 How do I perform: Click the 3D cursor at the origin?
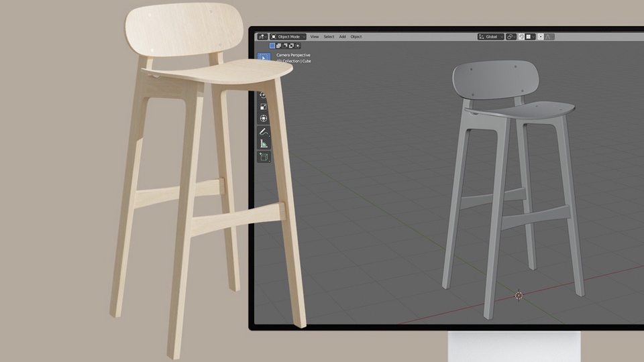tap(519, 295)
